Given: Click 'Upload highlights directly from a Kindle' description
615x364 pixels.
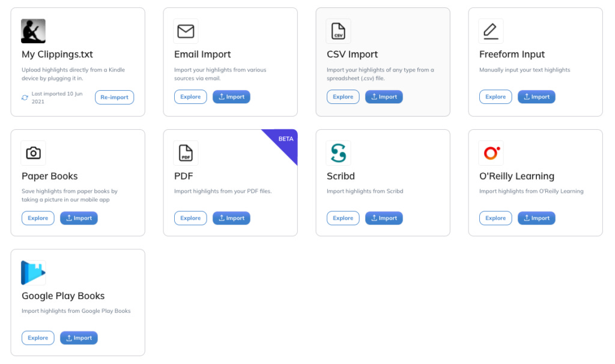Looking at the screenshot, I should [x=73, y=74].
